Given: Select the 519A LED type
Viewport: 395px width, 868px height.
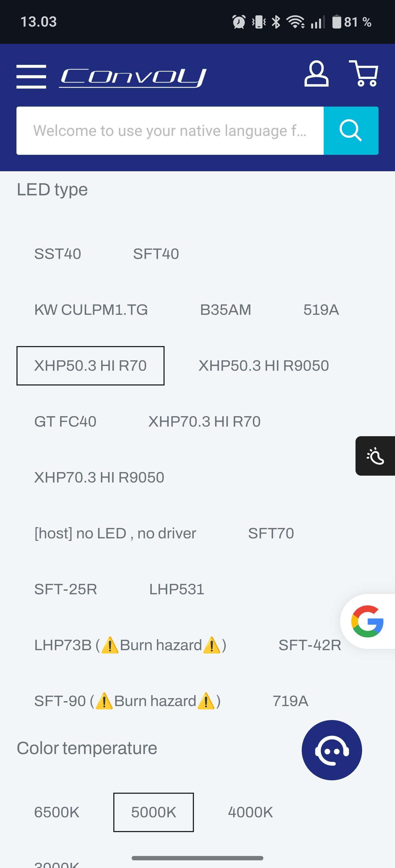Looking at the screenshot, I should (321, 310).
